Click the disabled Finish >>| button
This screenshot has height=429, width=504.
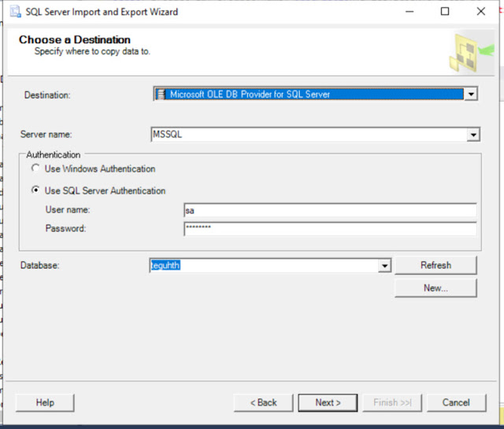392,403
